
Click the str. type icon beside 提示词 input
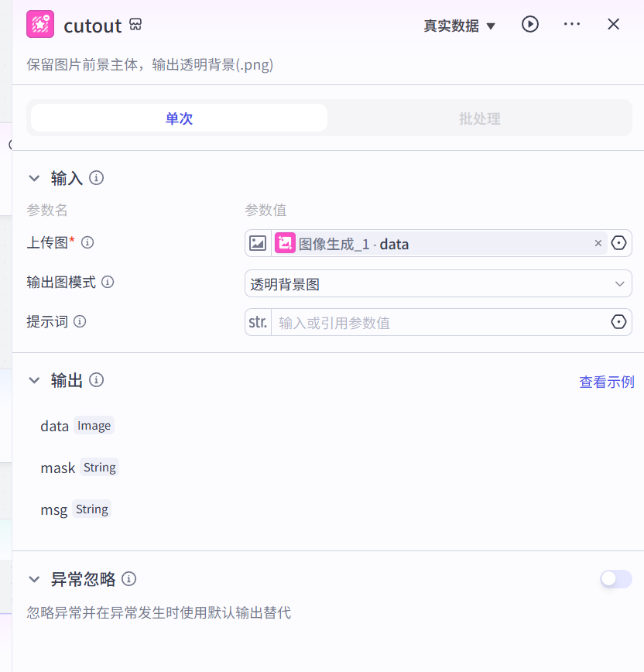257,322
